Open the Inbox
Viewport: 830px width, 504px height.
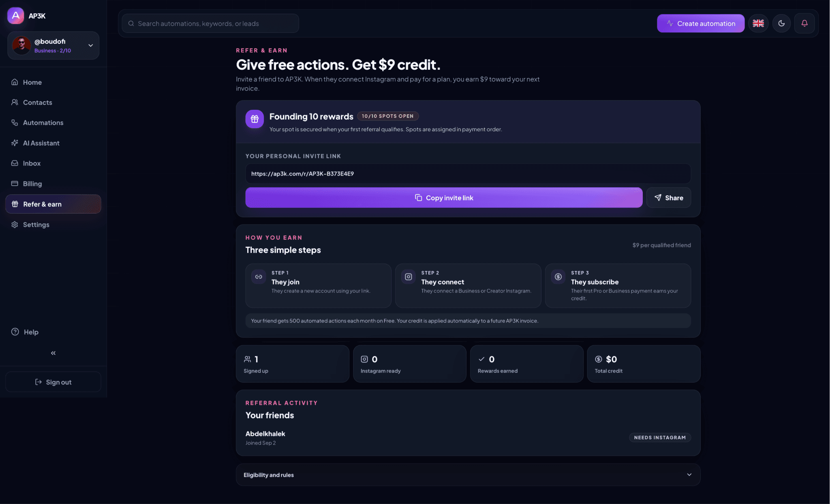click(x=53, y=163)
